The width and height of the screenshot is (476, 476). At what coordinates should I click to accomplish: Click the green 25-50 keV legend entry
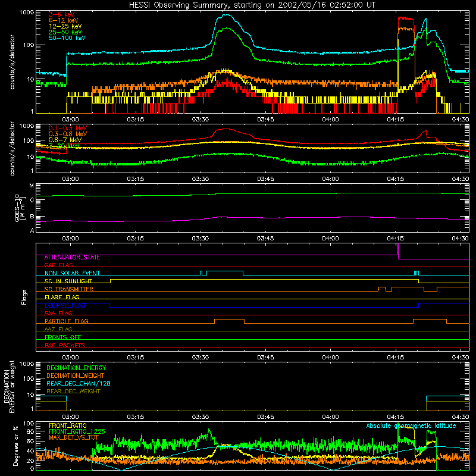(x=65, y=32)
